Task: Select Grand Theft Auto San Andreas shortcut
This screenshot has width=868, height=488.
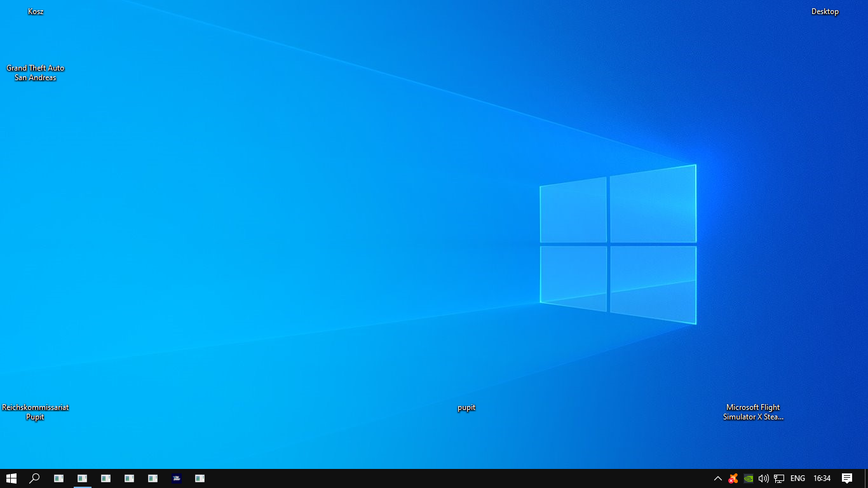Action: (x=36, y=72)
